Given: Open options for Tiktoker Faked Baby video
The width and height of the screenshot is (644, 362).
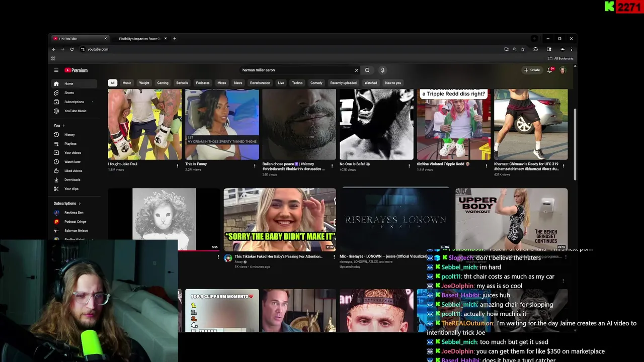Looking at the screenshot, I should tap(334, 256).
